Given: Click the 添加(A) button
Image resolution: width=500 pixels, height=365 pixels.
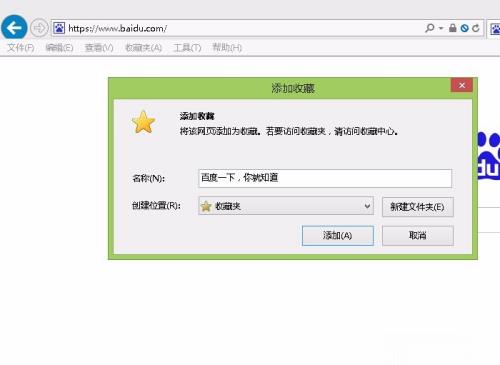Looking at the screenshot, I should [338, 236].
